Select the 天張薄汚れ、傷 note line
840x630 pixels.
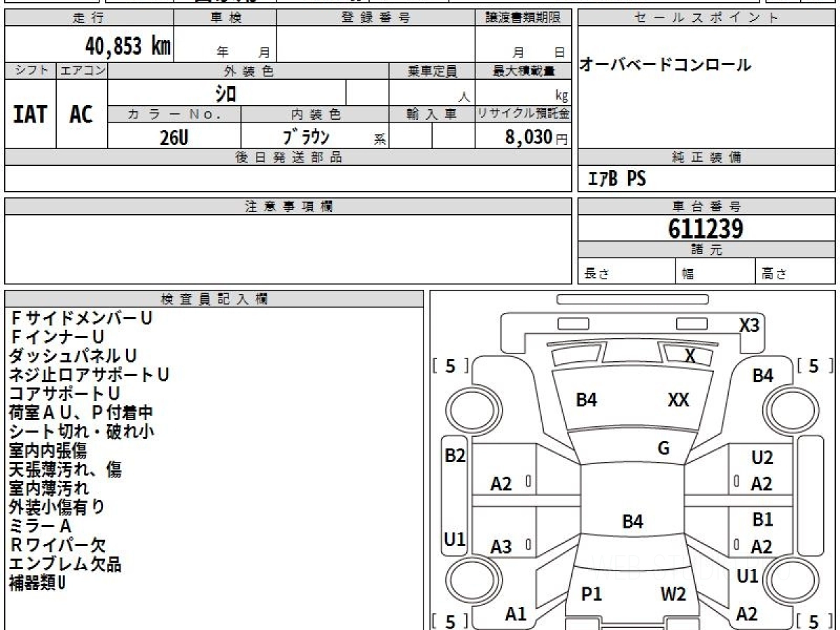point(65,470)
